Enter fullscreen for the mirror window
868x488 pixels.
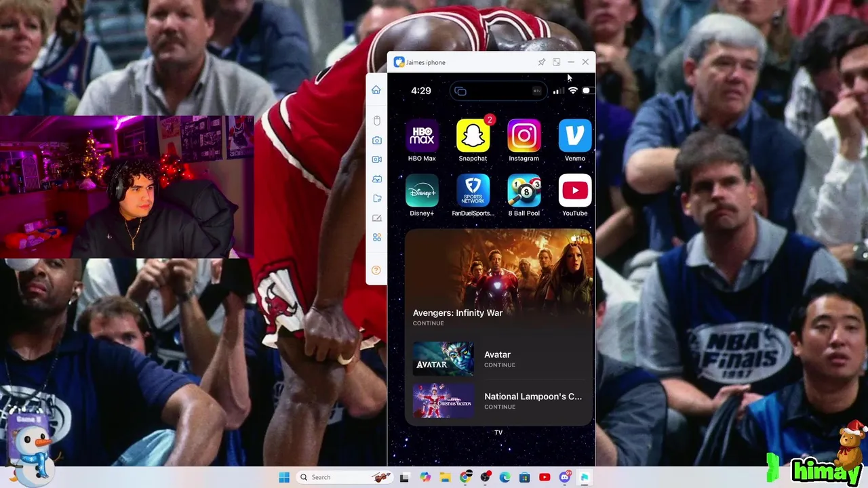[x=556, y=62]
